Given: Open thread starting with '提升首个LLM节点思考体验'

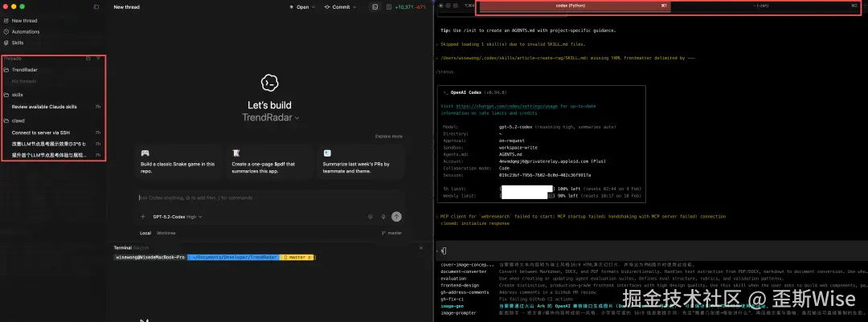Looking at the screenshot, I should click(x=49, y=155).
